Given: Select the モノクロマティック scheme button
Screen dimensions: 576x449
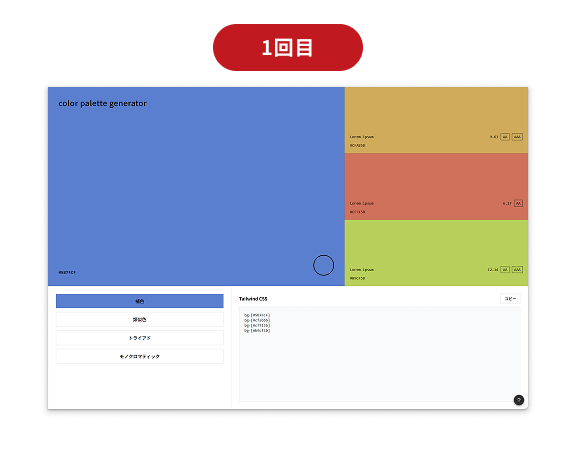Looking at the screenshot, I should click(x=140, y=356).
